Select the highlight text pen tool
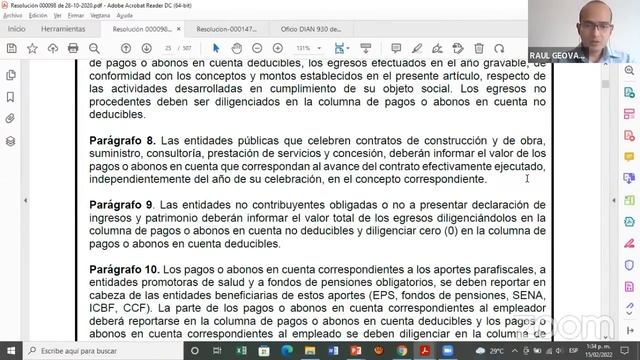640x360 pixels. [x=417, y=49]
